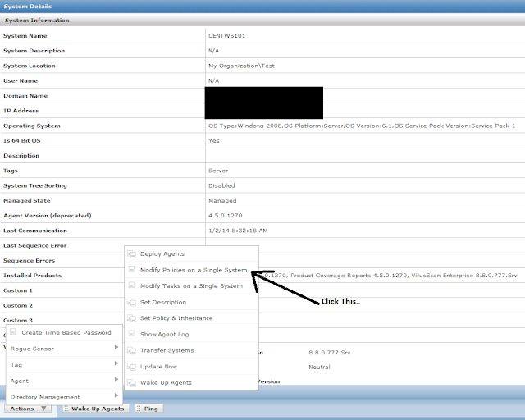Open Show Agent Log entry

(x=191, y=334)
